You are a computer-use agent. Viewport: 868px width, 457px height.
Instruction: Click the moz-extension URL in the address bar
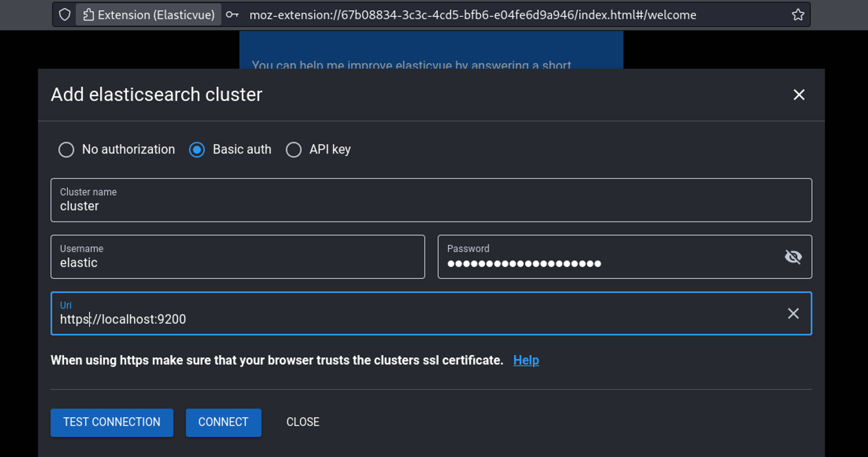point(472,15)
